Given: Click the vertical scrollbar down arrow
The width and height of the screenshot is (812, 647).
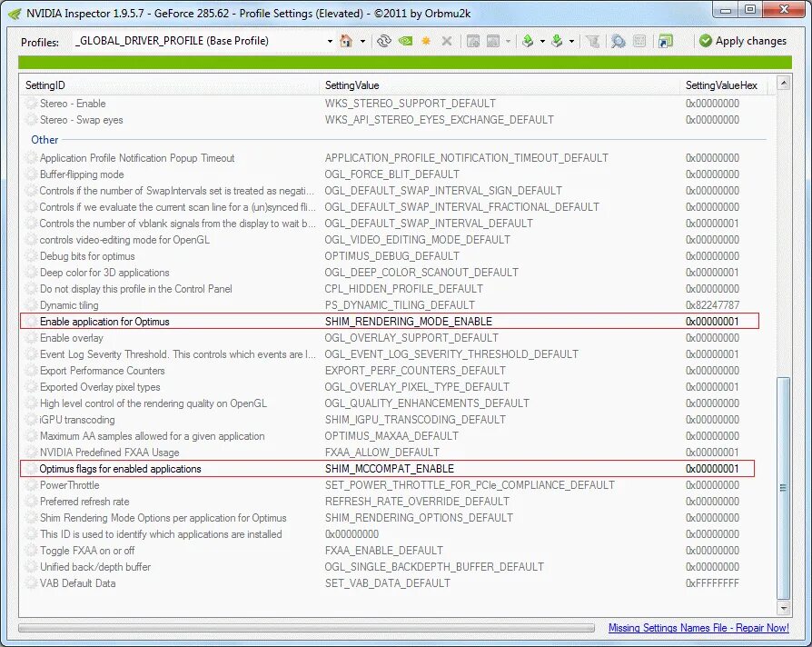Looking at the screenshot, I should [x=784, y=608].
